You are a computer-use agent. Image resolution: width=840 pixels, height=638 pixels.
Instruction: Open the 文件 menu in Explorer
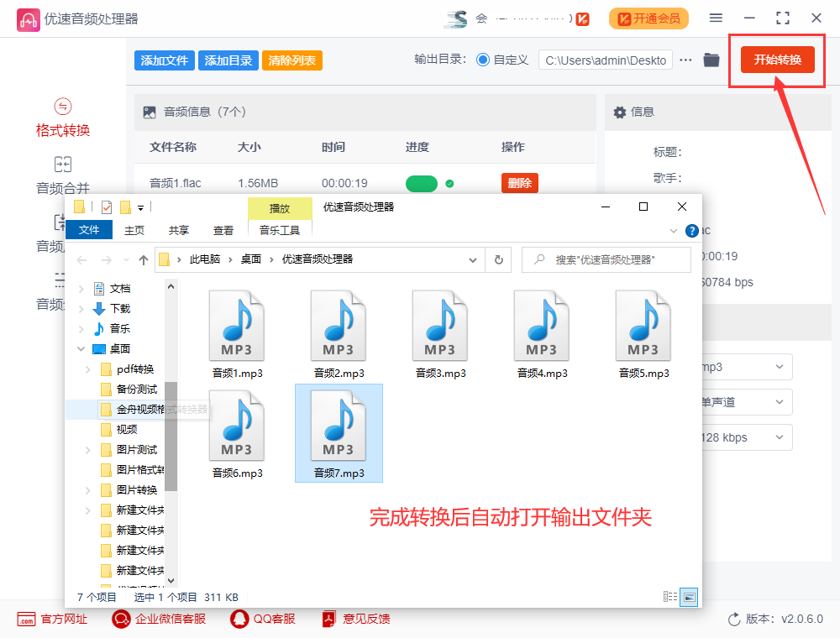[89, 229]
